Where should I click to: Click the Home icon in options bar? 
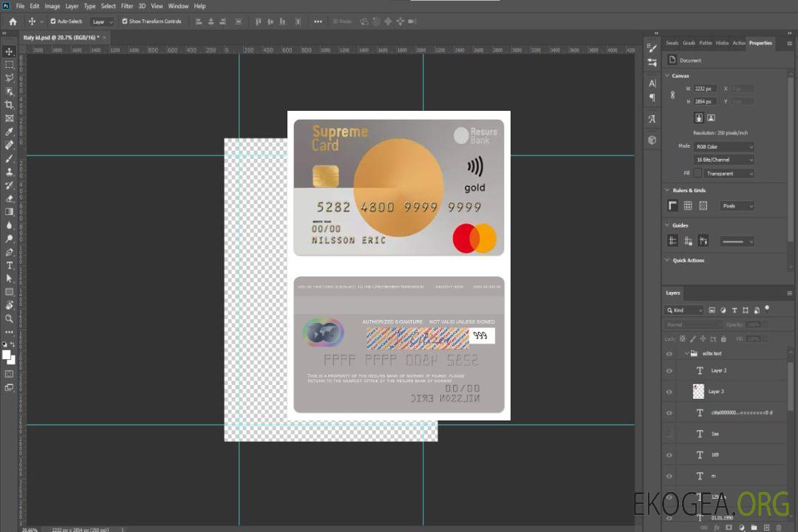click(x=13, y=21)
